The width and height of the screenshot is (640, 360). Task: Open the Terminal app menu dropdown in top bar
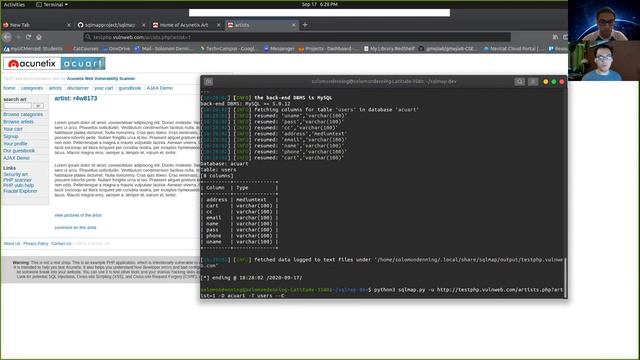(x=52, y=4)
